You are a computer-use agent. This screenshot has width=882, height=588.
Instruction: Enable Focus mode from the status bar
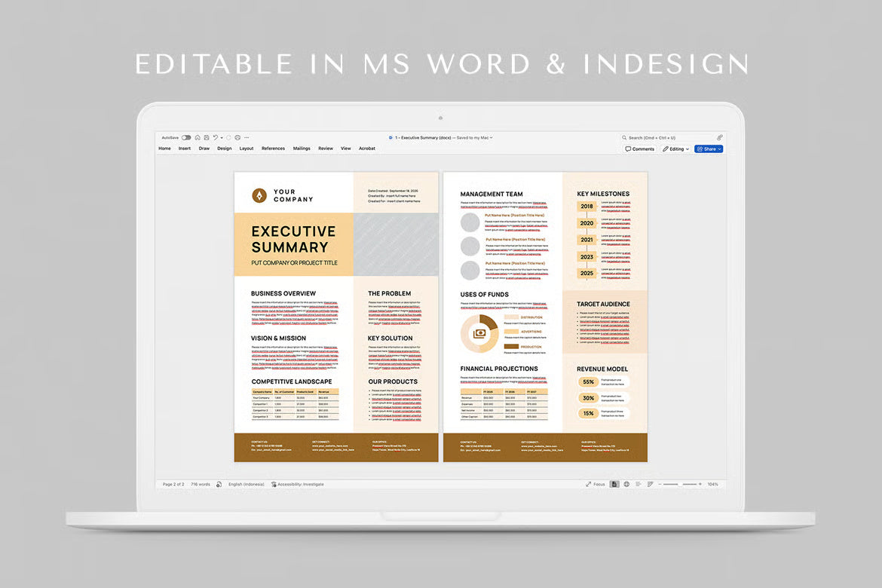(x=595, y=484)
